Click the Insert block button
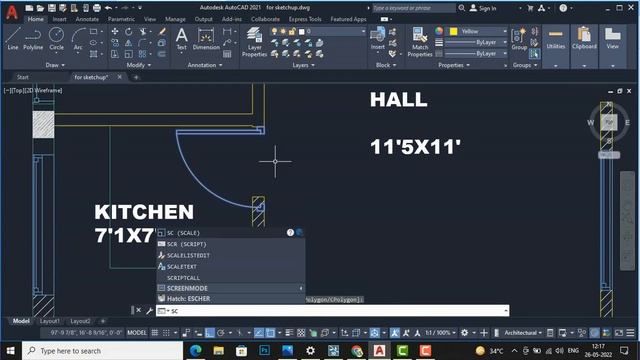 [x=378, y=39]
